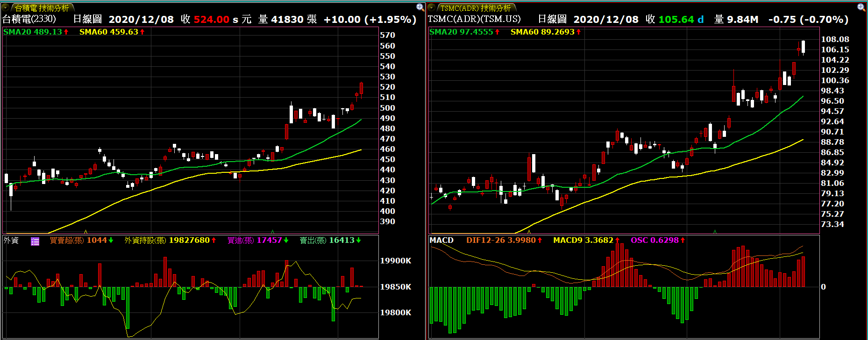Click the +10.00 (+1.95%) change value

coord(370,20)
